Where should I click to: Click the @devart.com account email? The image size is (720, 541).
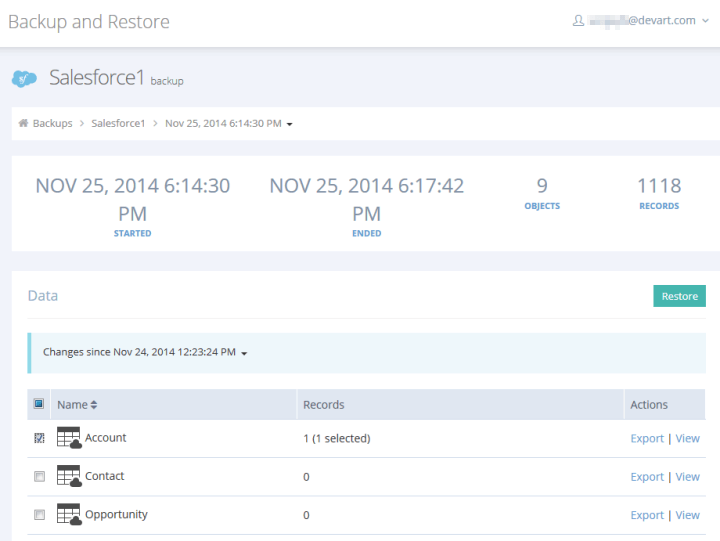click(642, 21)
